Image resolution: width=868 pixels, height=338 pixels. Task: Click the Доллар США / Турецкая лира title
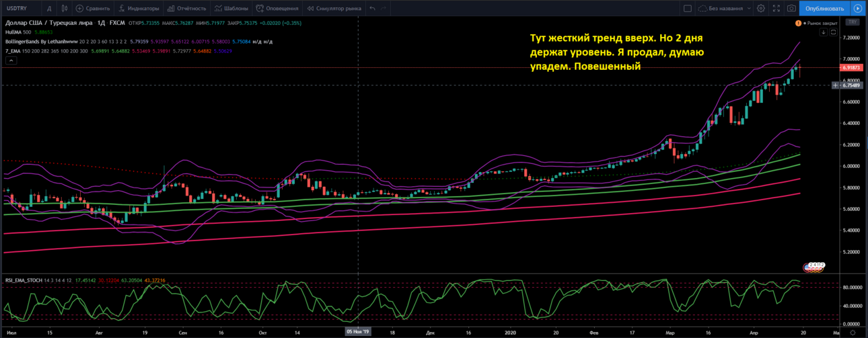[48, 23]
